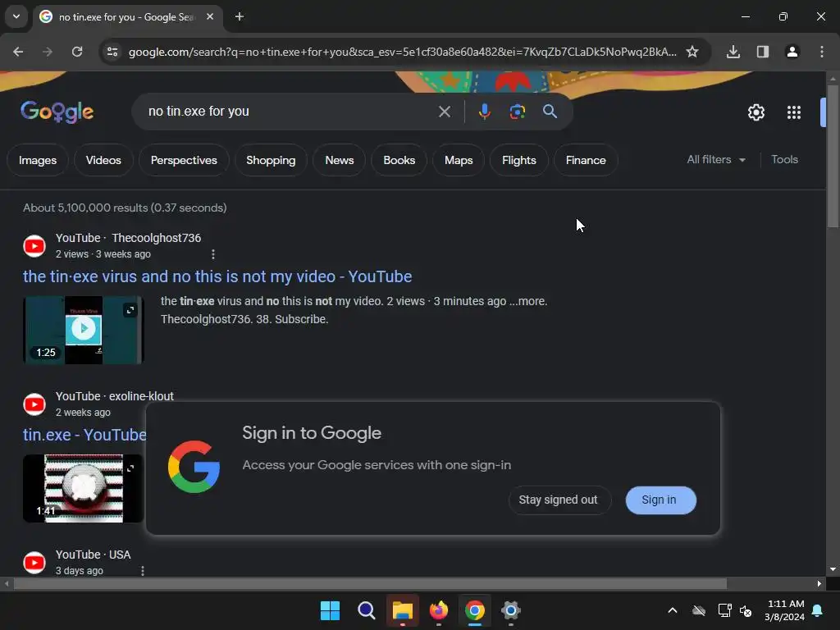Screen dimensions: 840x630
Task: Open Settings from the taskbar
Action: [510, 610]
